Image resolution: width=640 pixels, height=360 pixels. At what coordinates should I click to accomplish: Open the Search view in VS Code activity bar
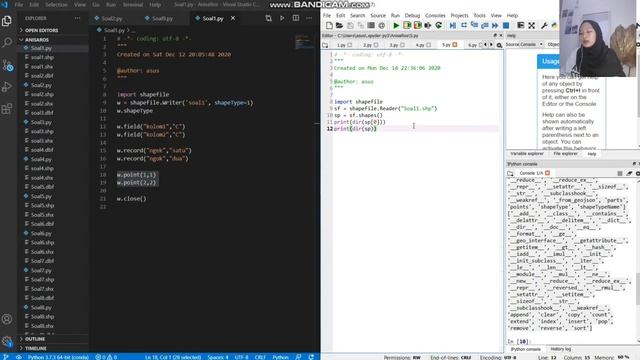click(x=7, y=42)
